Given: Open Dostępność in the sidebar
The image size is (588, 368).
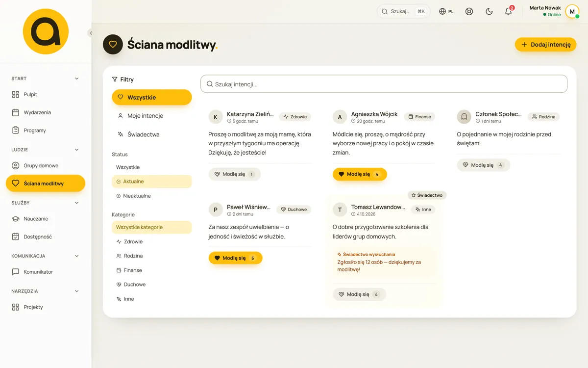Looking at the screenshot, I should point(46,237).
